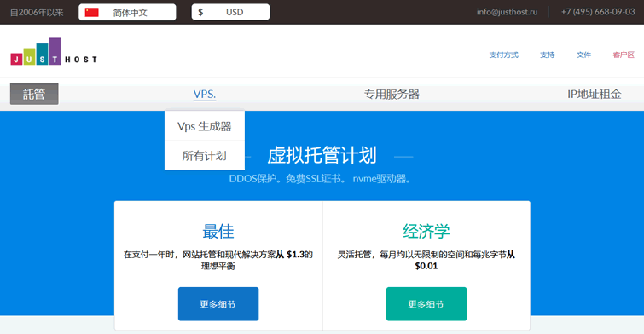Click the phone number +7 (495) 668-09-03
The height and width of the screenshot is (334, 644).
click(x=598, y=12)
